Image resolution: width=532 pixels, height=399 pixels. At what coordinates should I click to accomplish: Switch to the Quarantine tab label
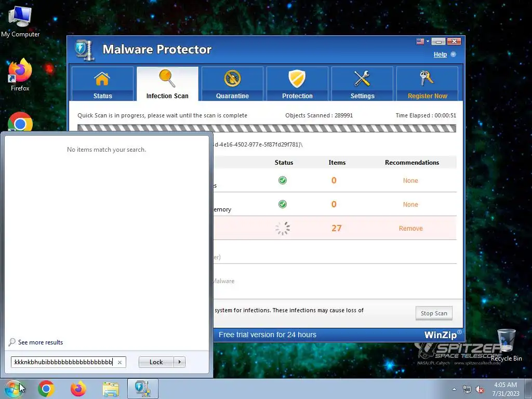pos(232,96)
